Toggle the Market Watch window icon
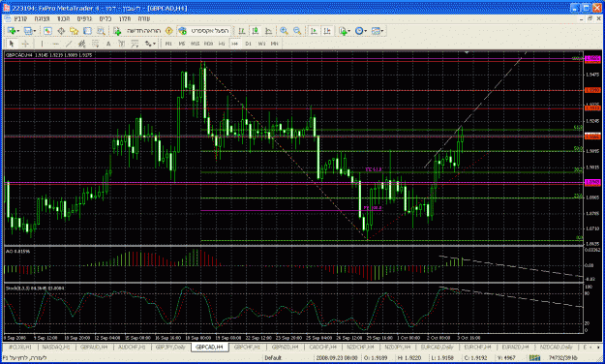The width and height of the screenshot is (605, 364). pyautogui.click(x=47, y=31)
